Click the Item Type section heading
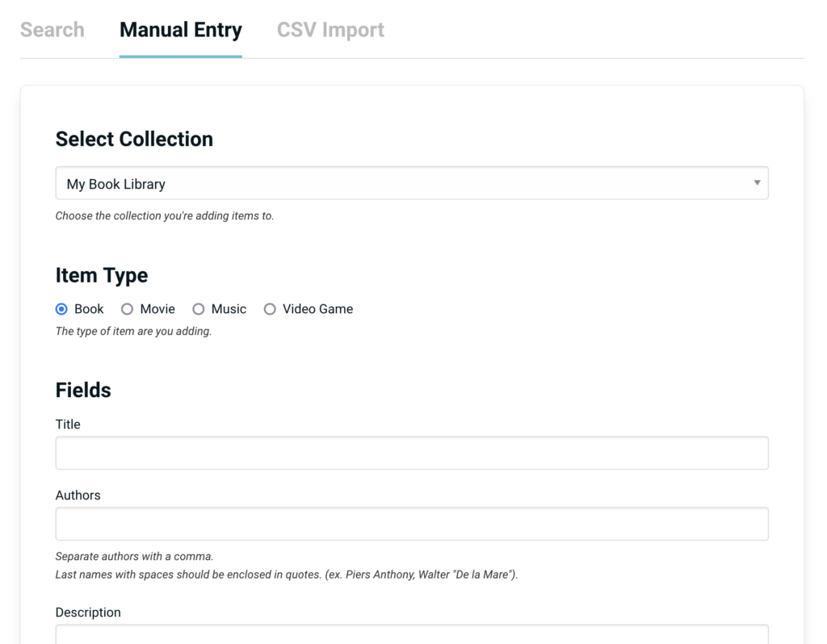827x644 pixels. [x=102, y=275]
